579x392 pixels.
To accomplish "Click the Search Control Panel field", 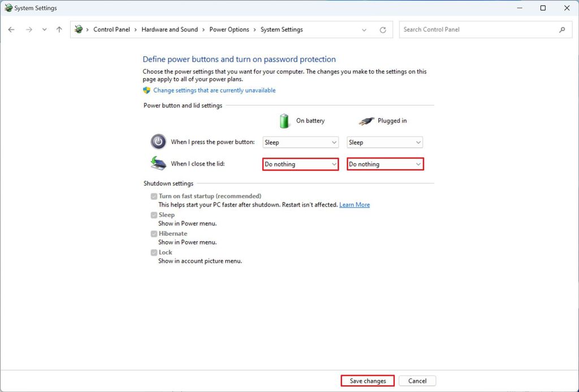I will click(x=475, y=29).
